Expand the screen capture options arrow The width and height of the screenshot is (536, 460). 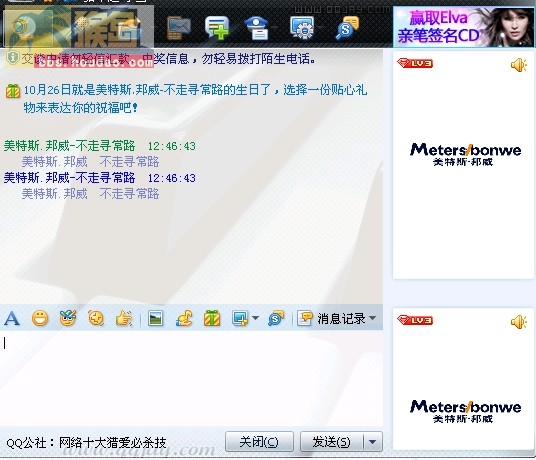pos(255,318)
